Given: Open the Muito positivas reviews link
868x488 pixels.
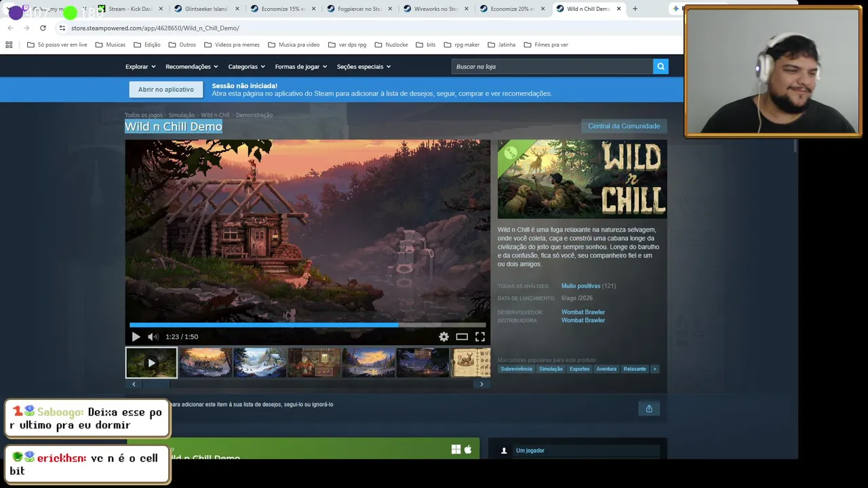Looking at the screenshot, I should [x=580, y=286].
